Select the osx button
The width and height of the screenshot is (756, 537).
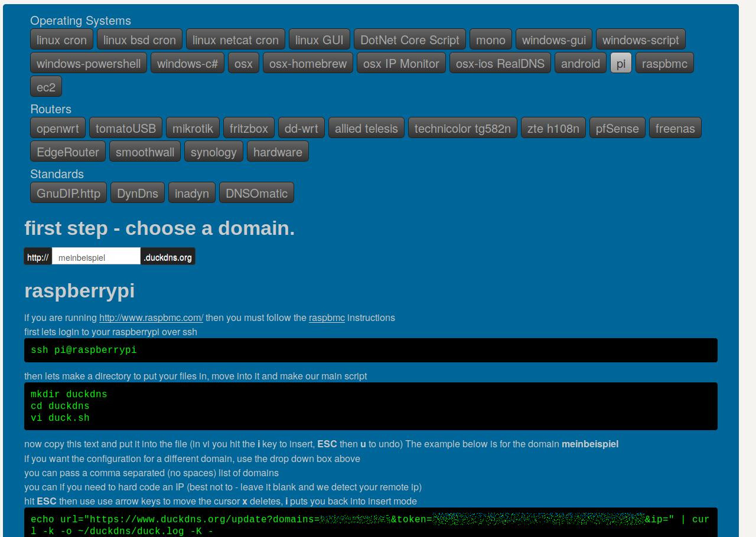click(243, 63)
